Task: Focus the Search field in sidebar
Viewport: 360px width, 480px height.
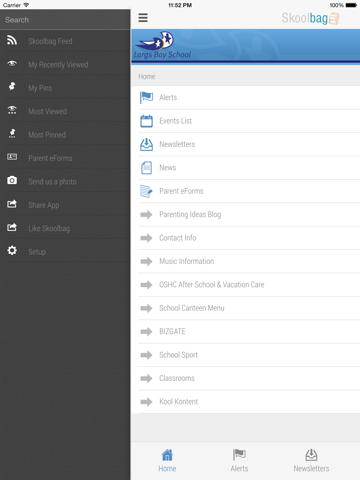Action: click(65, 20)
